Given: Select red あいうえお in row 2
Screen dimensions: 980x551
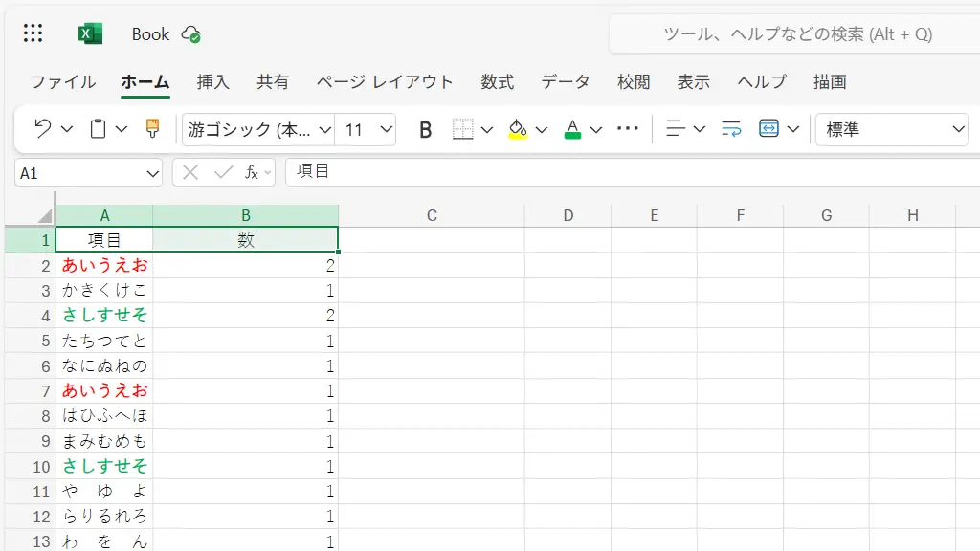Looking at the screenshot, I should [x=104, y=266].
